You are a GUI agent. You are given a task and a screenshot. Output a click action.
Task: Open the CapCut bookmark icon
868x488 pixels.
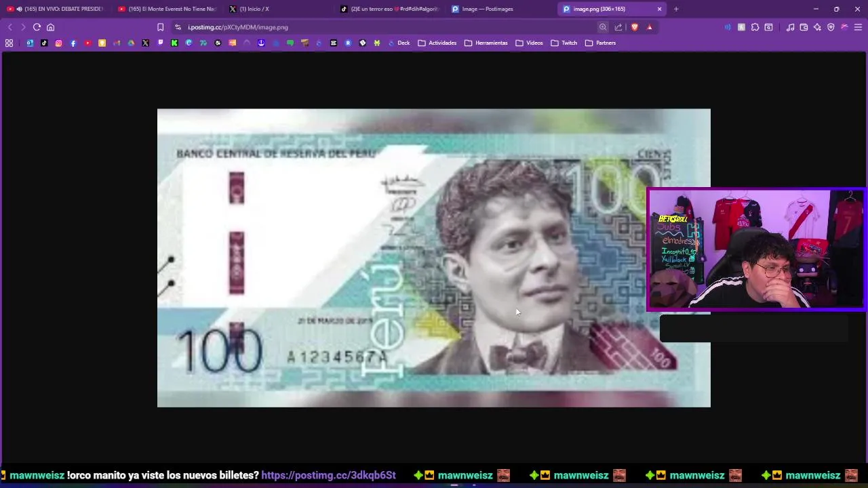point(334,43)
